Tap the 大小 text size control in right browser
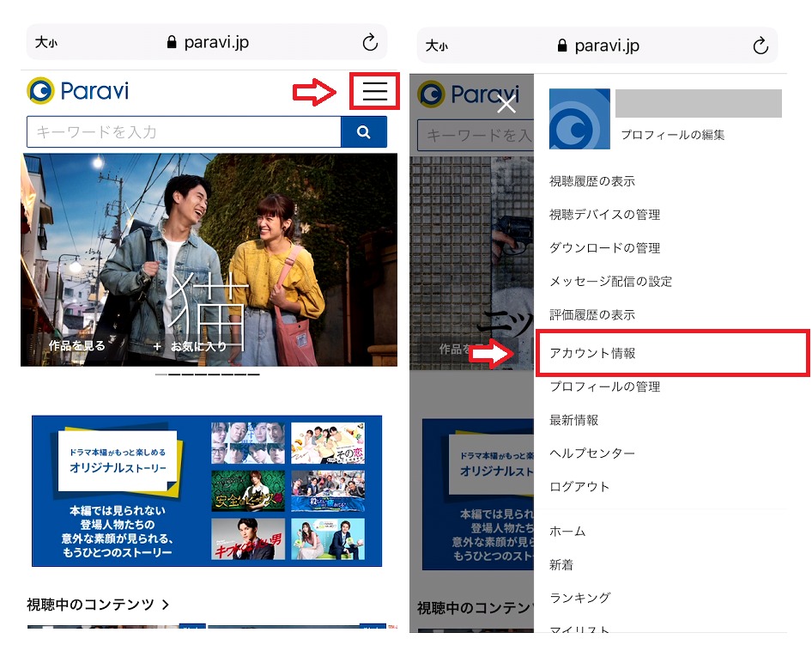 click(436, 46)
